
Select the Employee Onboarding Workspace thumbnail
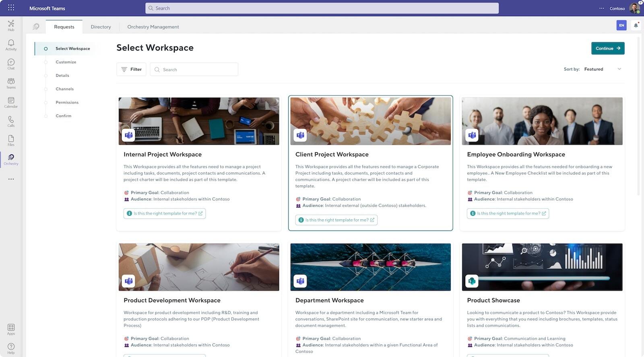tap(542, 121)
